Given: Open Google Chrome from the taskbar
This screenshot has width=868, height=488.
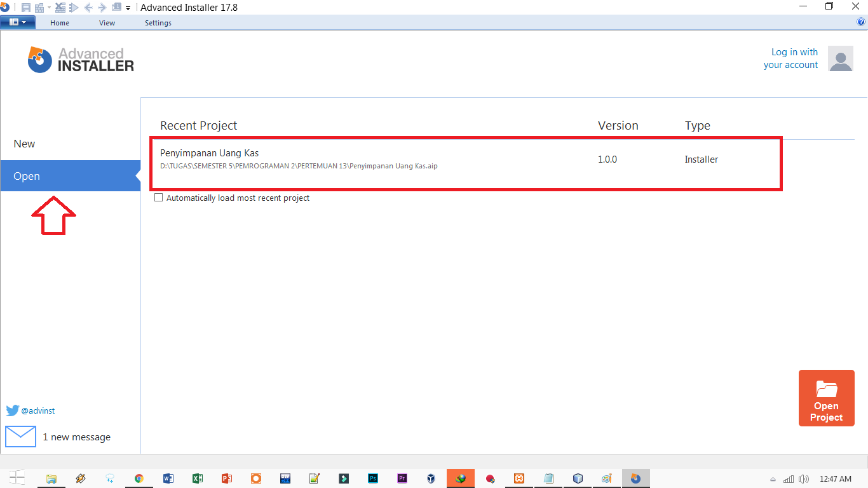Looking at the screenshot, I should pos(139,478).
